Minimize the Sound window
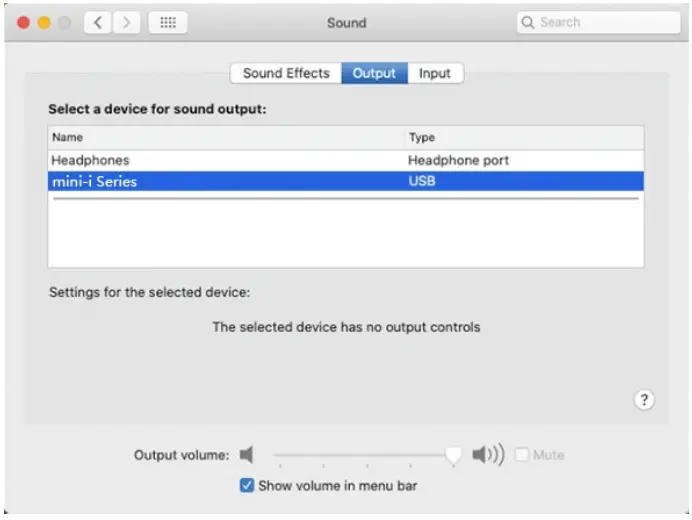692x520 pixels. [44, 23]
